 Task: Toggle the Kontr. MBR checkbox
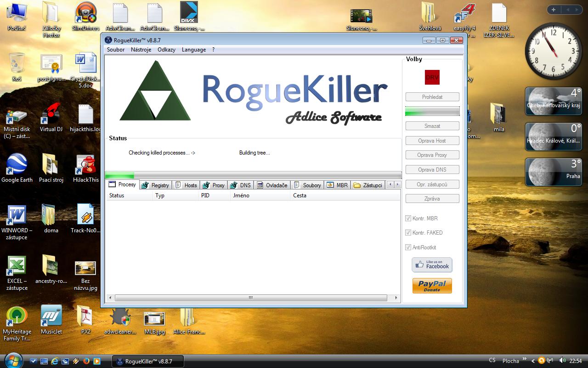(x=408, y=218)
